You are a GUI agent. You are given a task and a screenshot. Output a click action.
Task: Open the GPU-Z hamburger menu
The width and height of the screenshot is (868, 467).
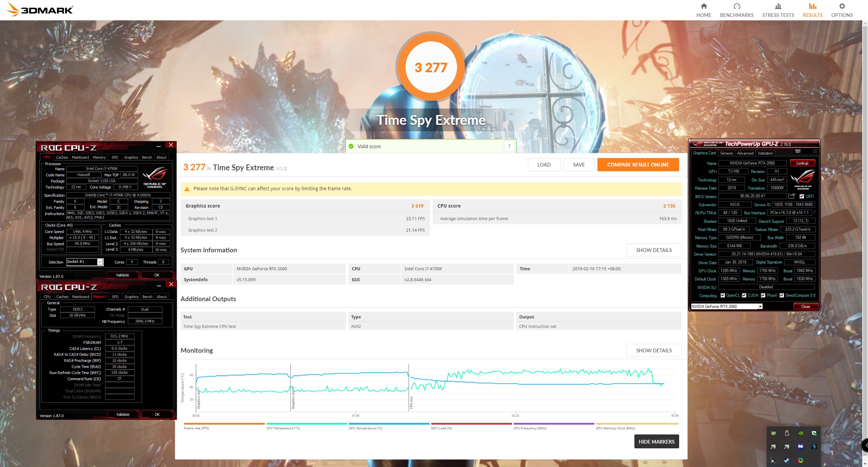(x=815, y=151)
